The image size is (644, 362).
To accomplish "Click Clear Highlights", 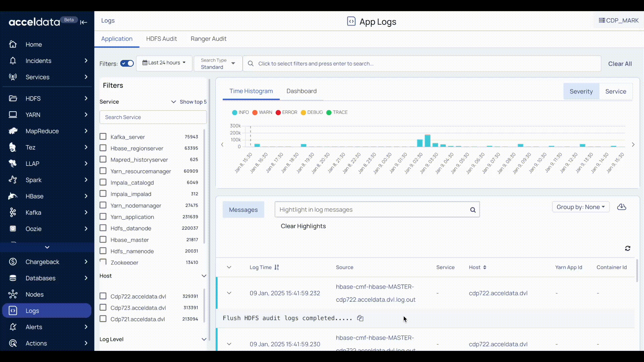I will click(303, 226).
